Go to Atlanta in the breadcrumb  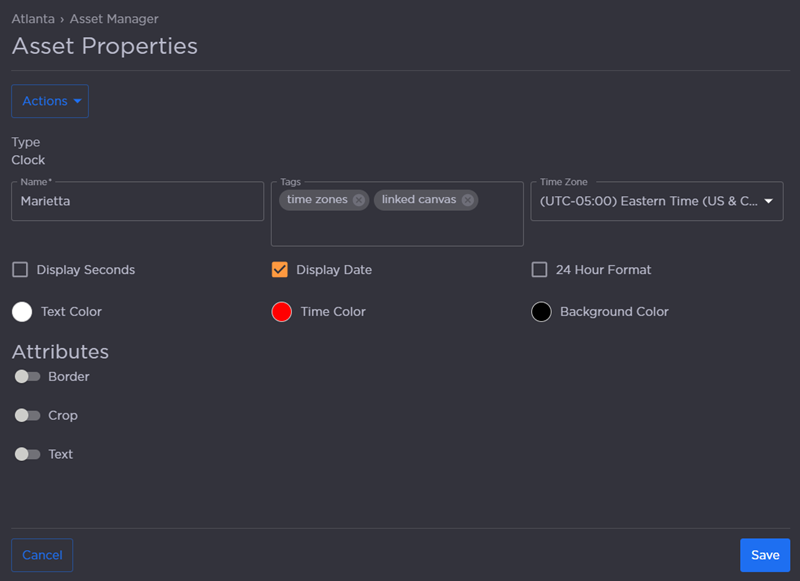point(33,19)
